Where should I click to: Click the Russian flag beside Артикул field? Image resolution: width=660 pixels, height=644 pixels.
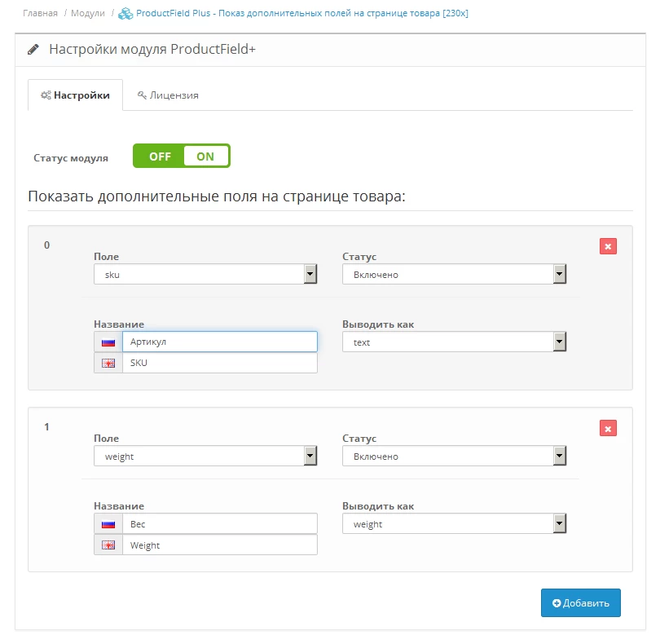tap(108, 342)
